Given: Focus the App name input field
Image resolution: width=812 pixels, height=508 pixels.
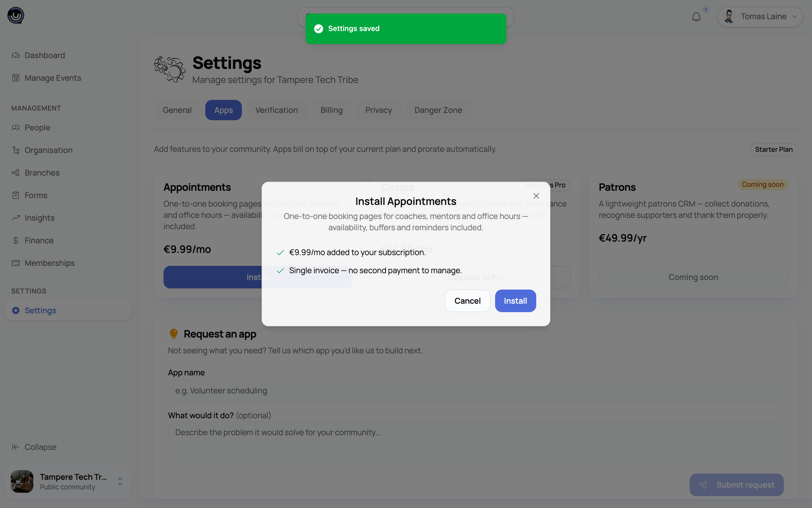Looking at the screenshot, I should click(x=476, y=390).
